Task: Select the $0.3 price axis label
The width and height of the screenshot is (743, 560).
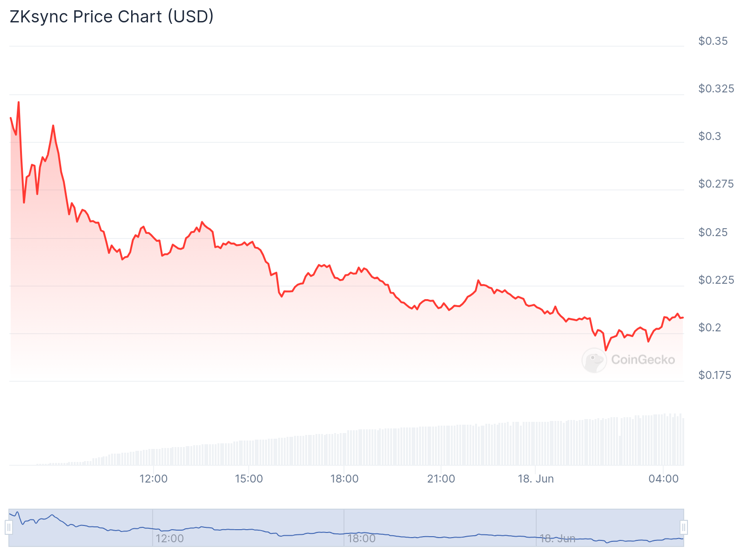Action: [x=709, y=136]
